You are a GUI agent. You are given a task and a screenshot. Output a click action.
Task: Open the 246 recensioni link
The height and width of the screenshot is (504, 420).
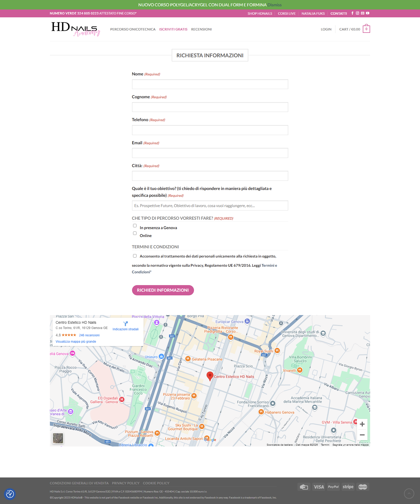tap(89, 335)
